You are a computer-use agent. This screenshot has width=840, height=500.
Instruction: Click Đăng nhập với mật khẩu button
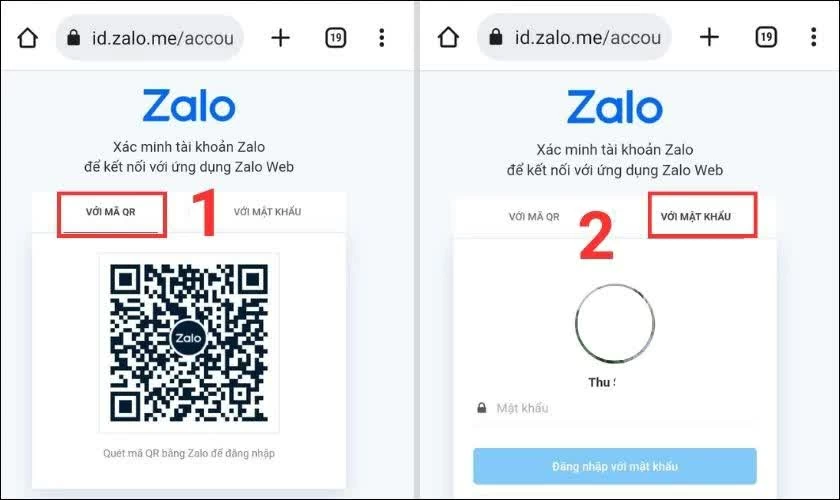point(614,466)
